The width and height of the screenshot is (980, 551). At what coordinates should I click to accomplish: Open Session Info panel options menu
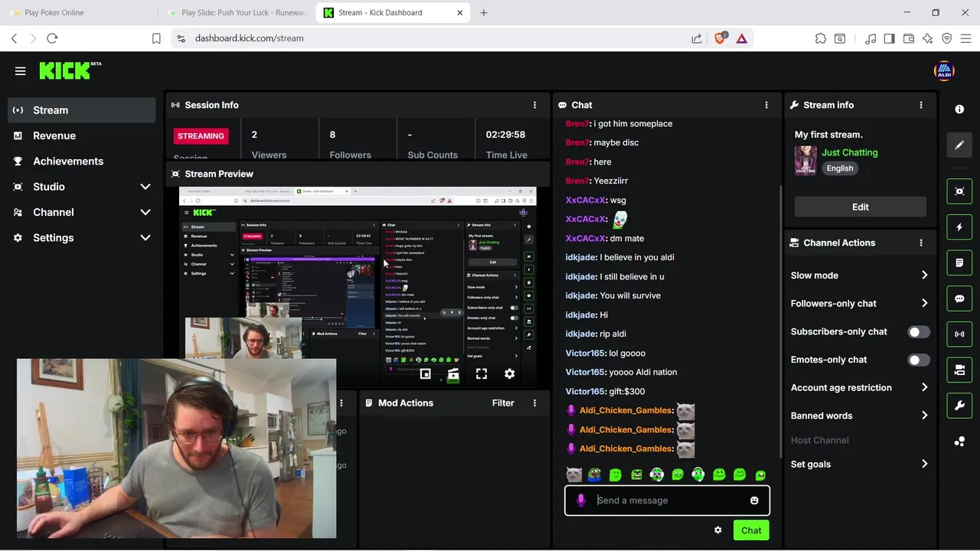click(x=534, y=105)
